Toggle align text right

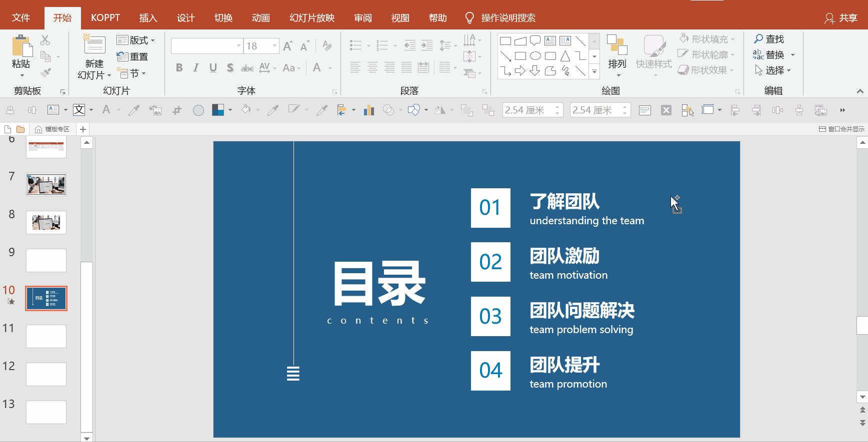[x=389, y=67]
